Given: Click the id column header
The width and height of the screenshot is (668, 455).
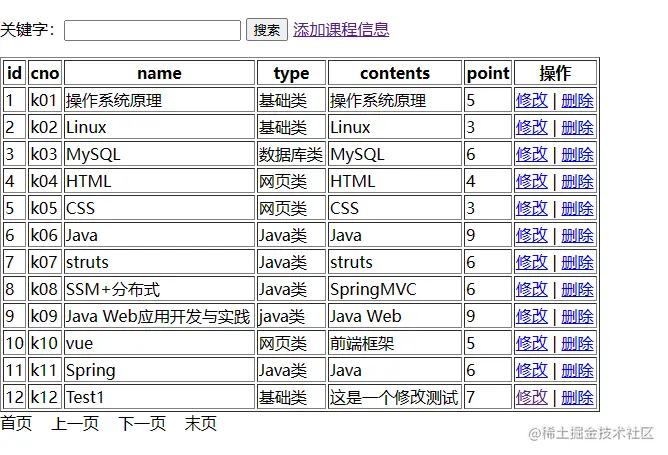Looking at the screenshot, I should [x=14, y=73].
